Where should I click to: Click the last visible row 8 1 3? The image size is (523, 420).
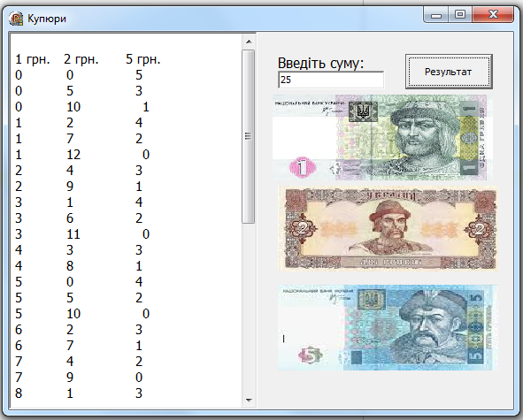(79, 393)
